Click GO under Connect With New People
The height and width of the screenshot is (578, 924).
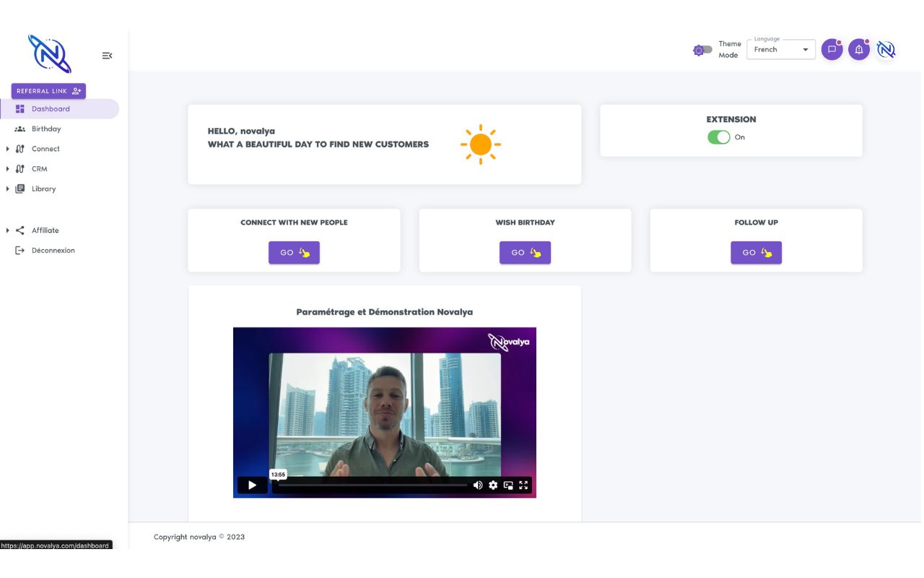294,253
